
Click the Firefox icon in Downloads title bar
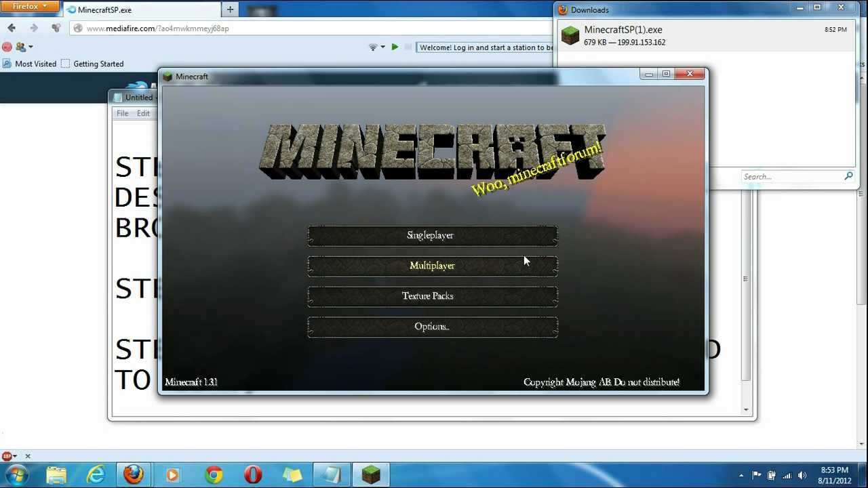coord(562,9)
